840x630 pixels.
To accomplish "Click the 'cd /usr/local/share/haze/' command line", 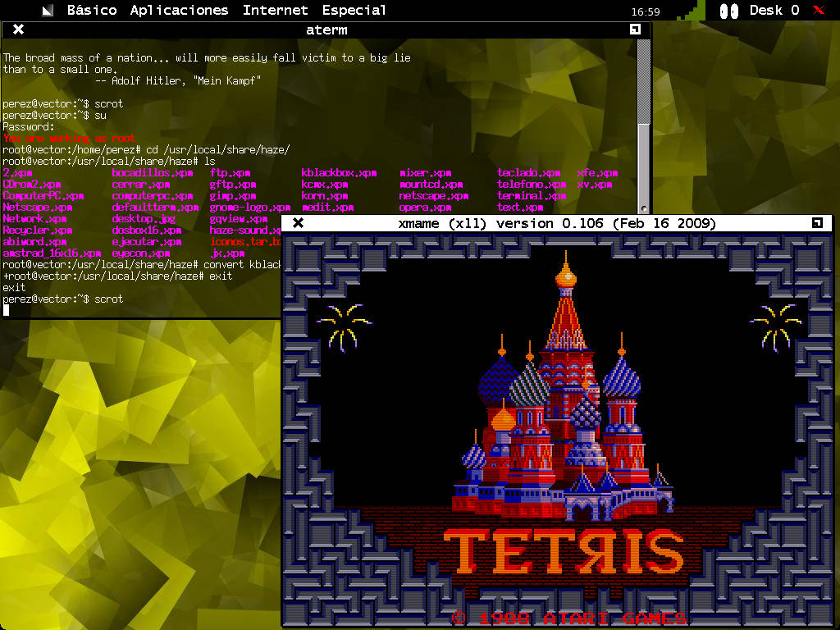I will coord(217,150).
